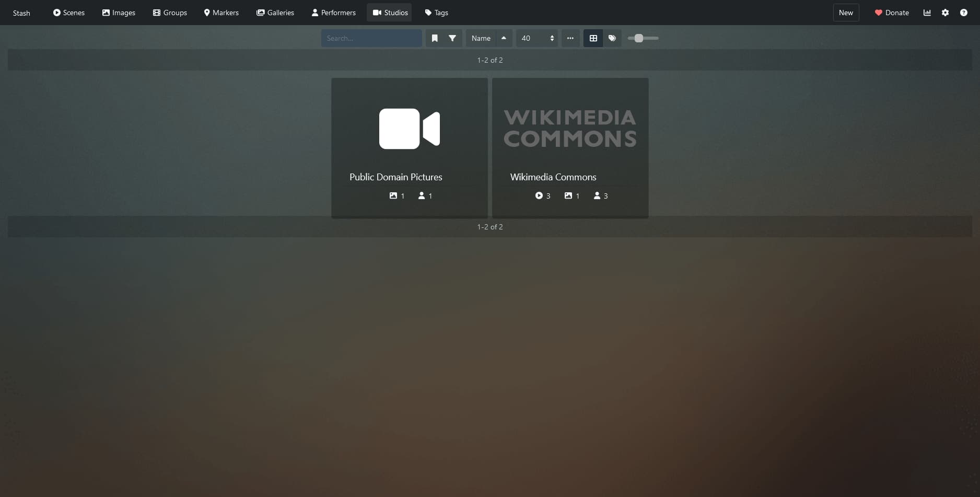Viewport: 980px width, 497px height.
Task: Open the help question mark icon
Action: pos(964,13)
